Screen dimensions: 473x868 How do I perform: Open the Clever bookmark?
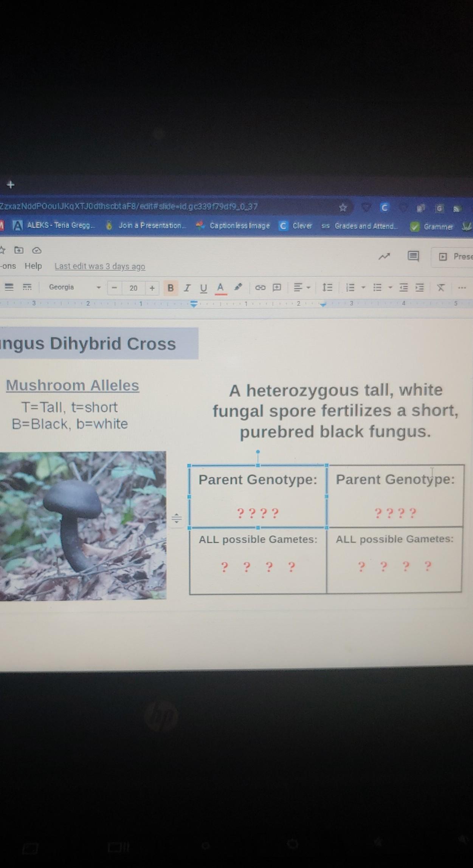[296, 226]
